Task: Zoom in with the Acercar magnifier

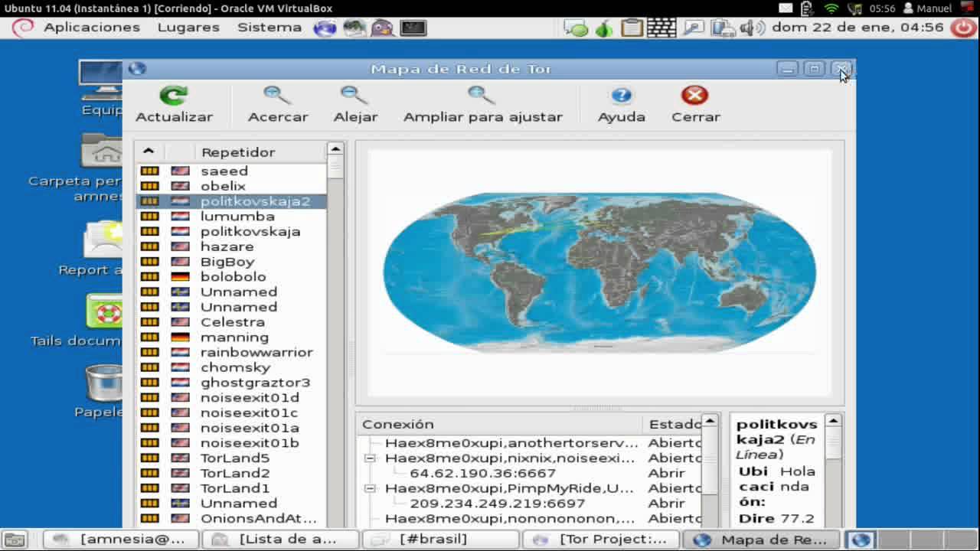Action: [277, 96]
